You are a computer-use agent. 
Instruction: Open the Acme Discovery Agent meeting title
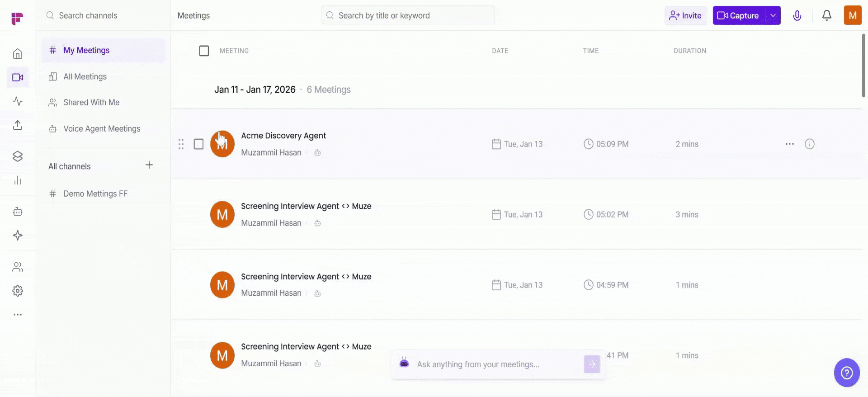click(x=283, y=136)
